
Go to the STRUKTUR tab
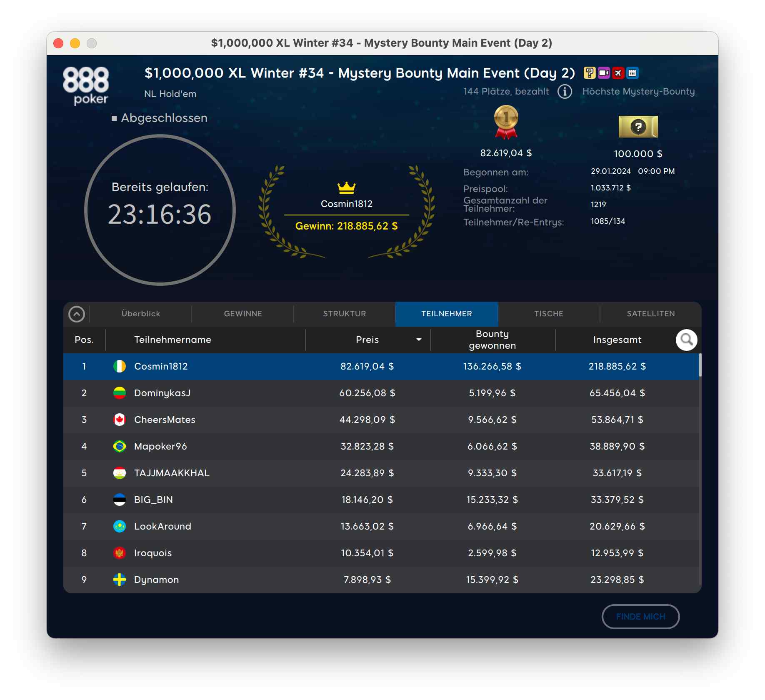tap(345, 314)
